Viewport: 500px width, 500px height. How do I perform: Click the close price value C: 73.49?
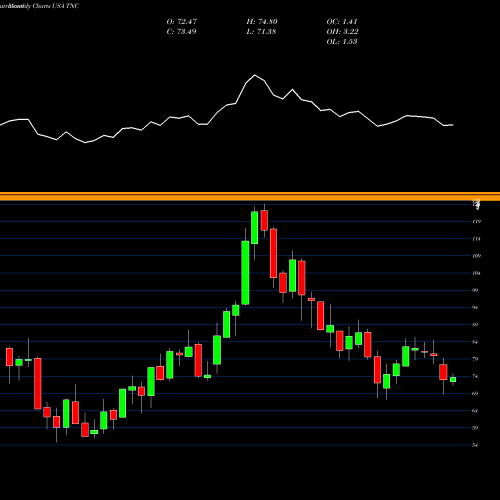181,32
